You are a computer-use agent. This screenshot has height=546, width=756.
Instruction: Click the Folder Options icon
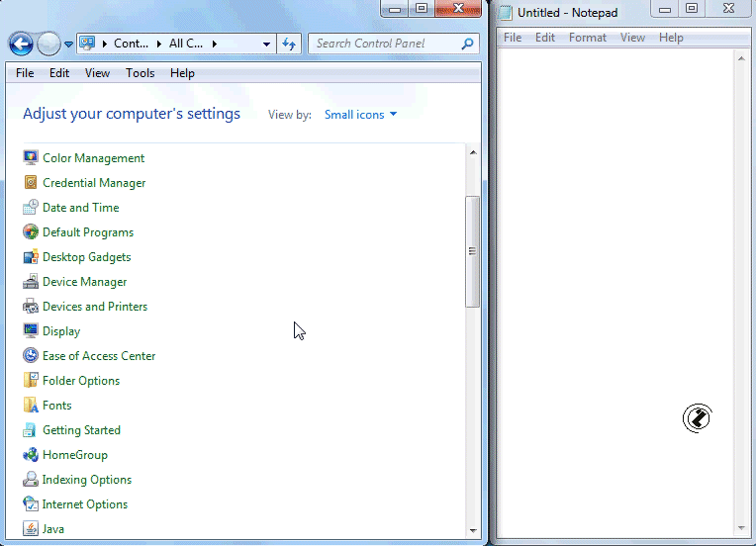(x=31, y=381)
